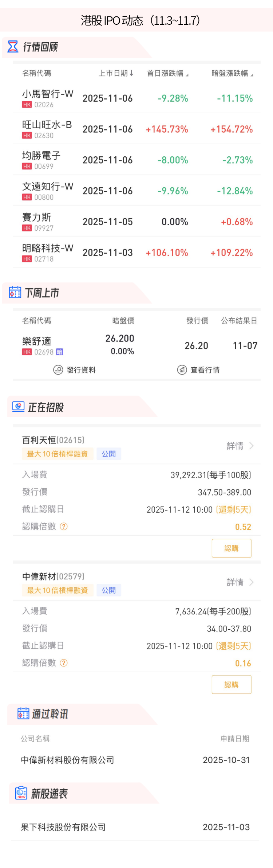Expand 詳情 arrow for 百利天恒
273x868 pixels.
tap(251, 446)
